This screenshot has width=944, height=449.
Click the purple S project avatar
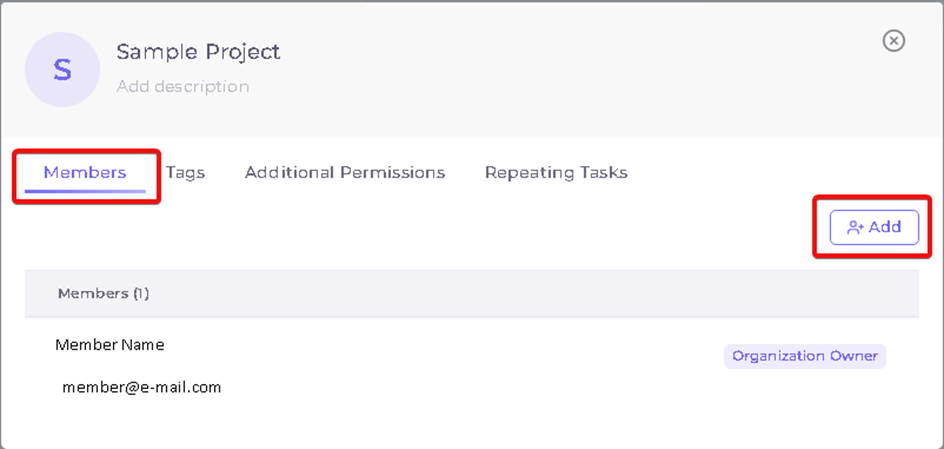pos(62,69)
